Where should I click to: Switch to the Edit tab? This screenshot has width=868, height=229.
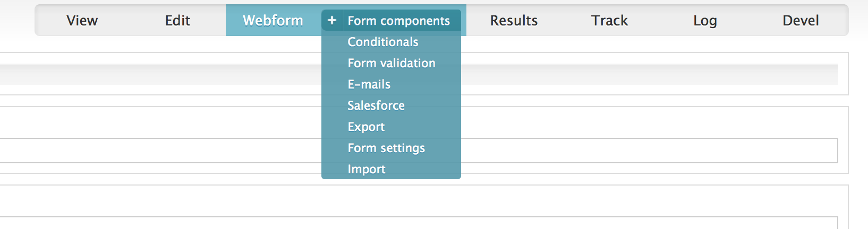[177, 20]
